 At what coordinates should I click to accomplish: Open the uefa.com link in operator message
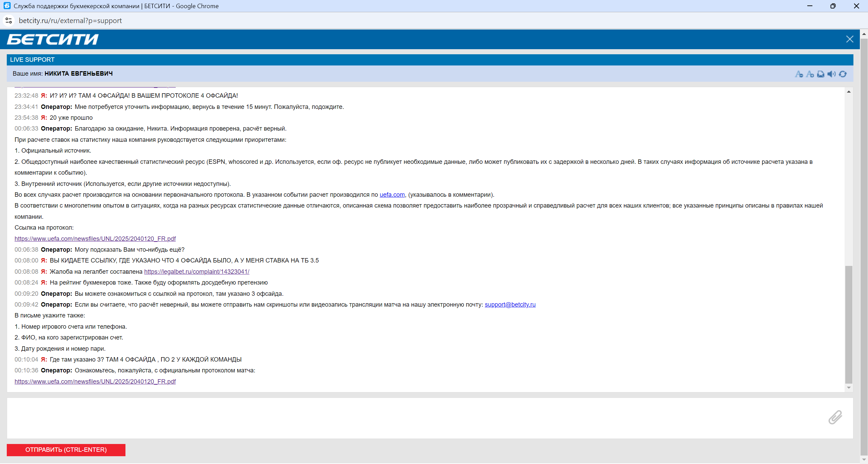pyautogui.click(x=392, y=195)
